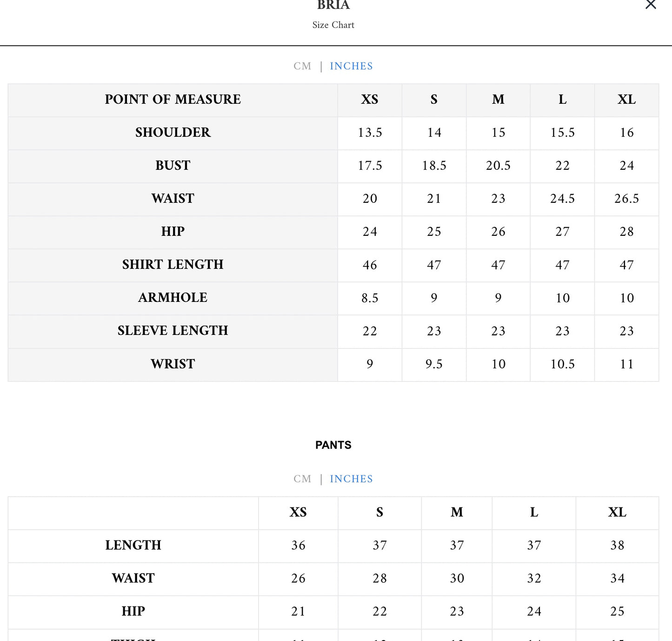Viewport: 672px width, 641px height.
Task: Close the Bria size chart dialog
Action: pyautogui.click(x=651, y=5)
